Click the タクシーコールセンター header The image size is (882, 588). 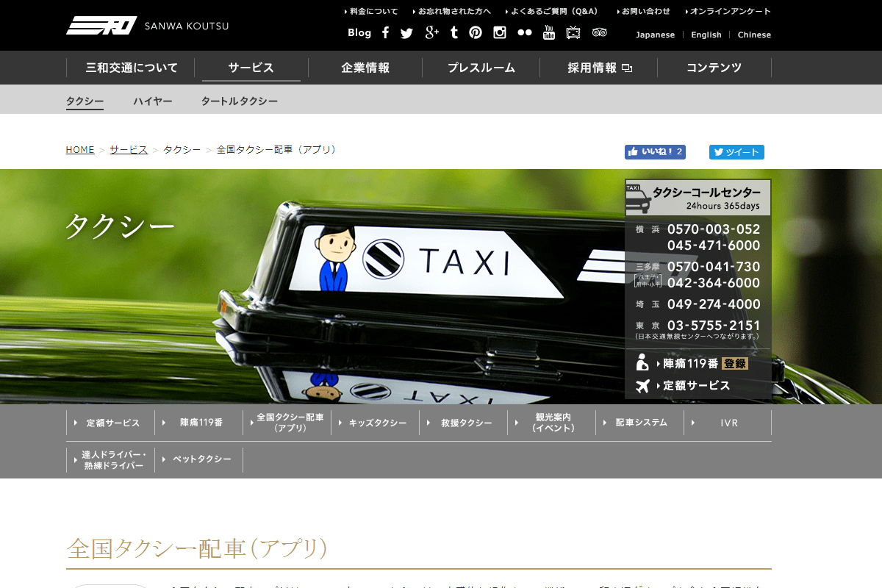pos(698,198)
